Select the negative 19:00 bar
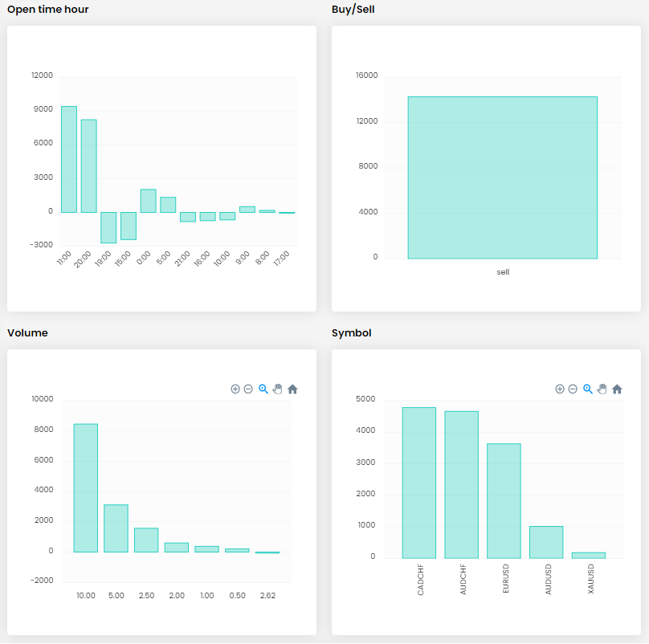The width and height of the screenshot is (649, 644). [108, 227]
